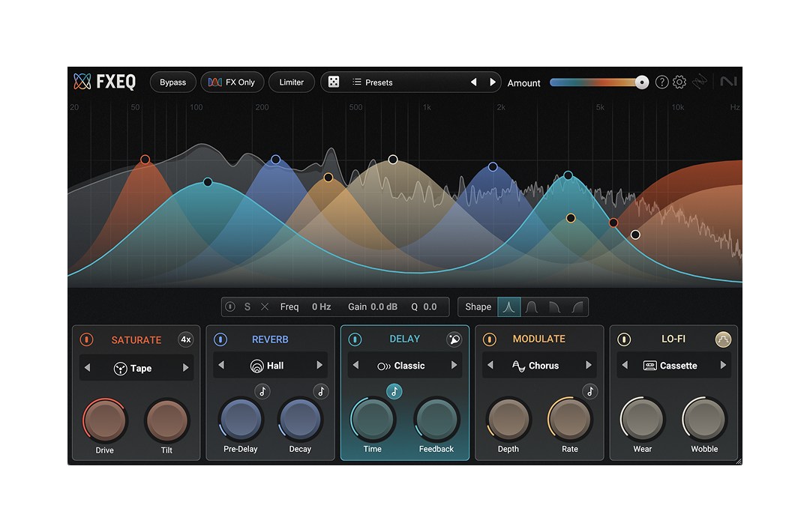
Task: Enable the Bypass button
Action: tap(172, 82)
